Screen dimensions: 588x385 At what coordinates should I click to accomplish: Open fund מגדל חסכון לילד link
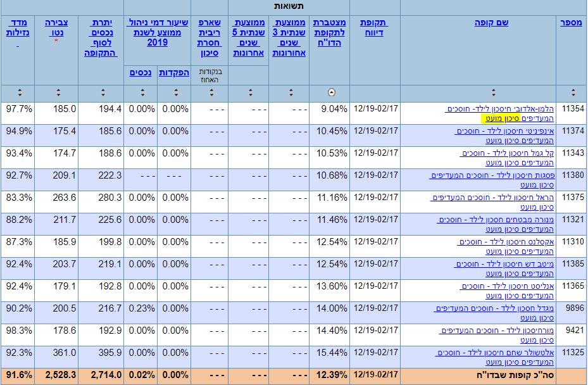pos(494,313)
